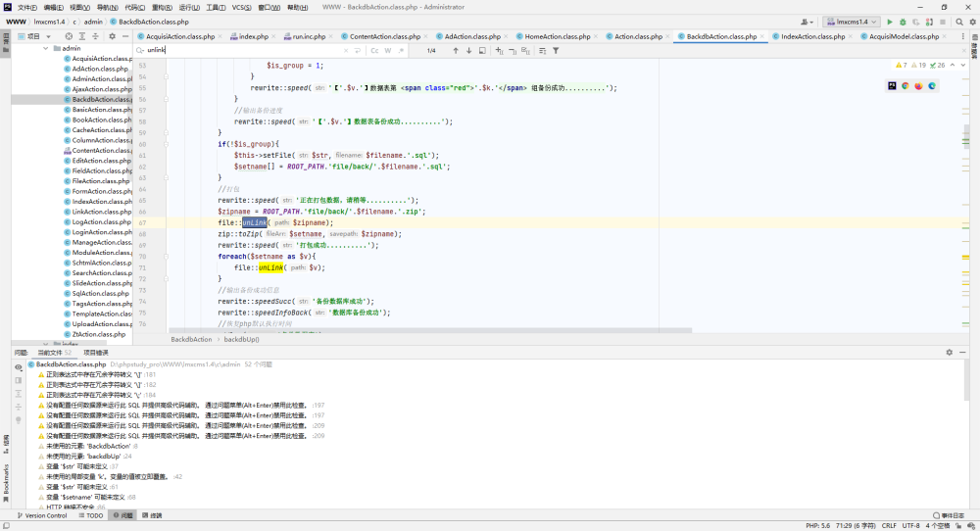Screen dimensions: 980x531
Task: Click the TODO tool window button
Action: (x=91, y=515)
